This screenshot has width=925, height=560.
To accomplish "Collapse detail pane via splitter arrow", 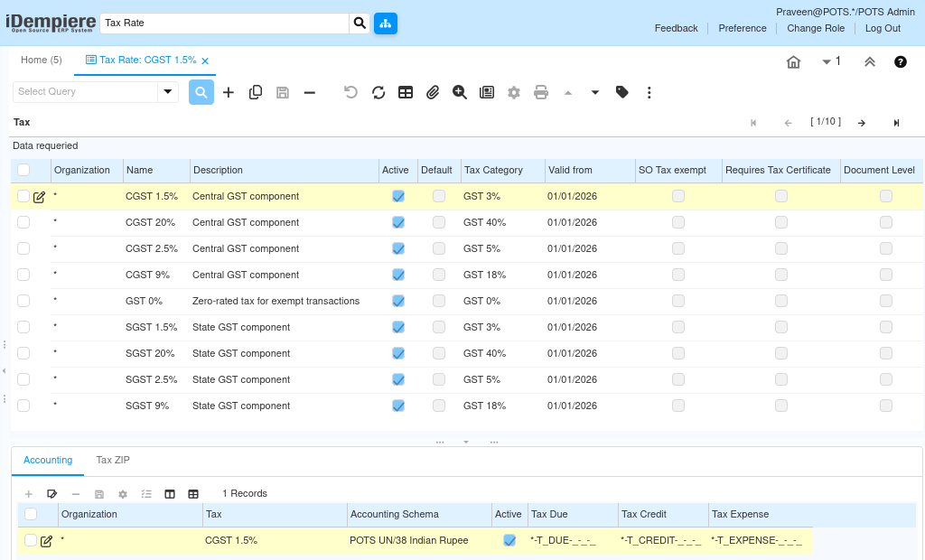I will tap(466, 442).
